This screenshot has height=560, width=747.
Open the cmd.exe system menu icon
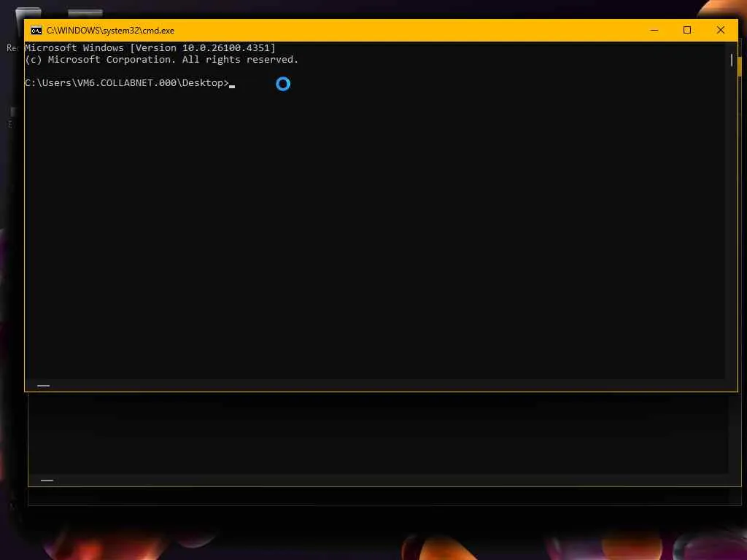(36, 31)
